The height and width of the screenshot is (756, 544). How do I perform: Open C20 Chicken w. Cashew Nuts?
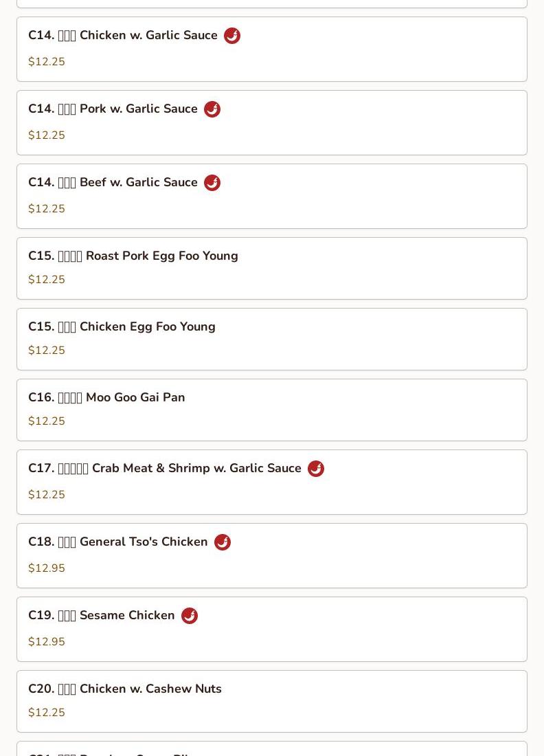(272, 702)
